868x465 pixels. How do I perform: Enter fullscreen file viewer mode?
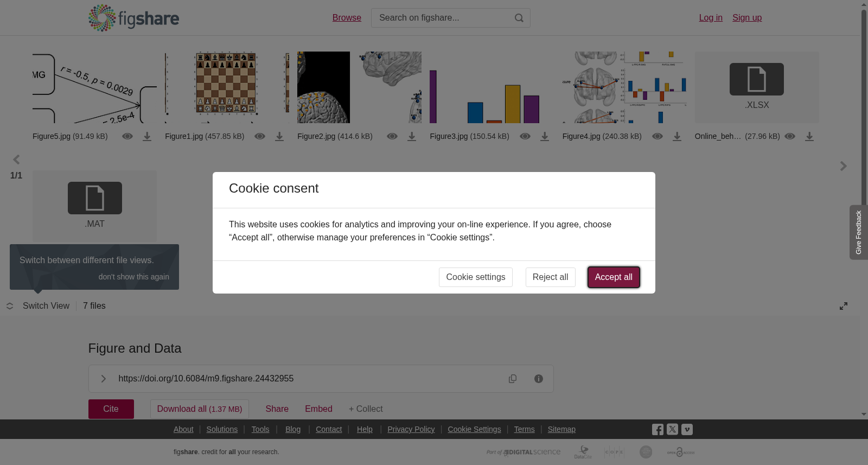click(844, 306)
